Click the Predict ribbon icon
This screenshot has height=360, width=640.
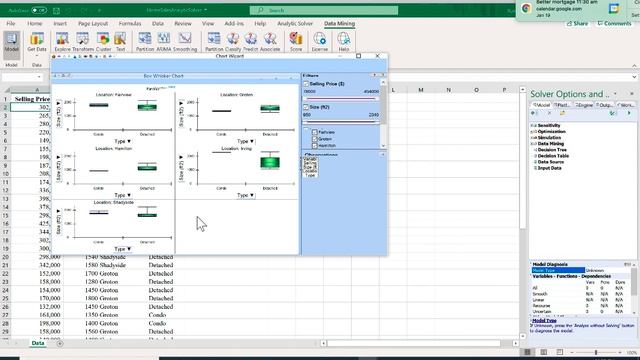tap(251, 42)
